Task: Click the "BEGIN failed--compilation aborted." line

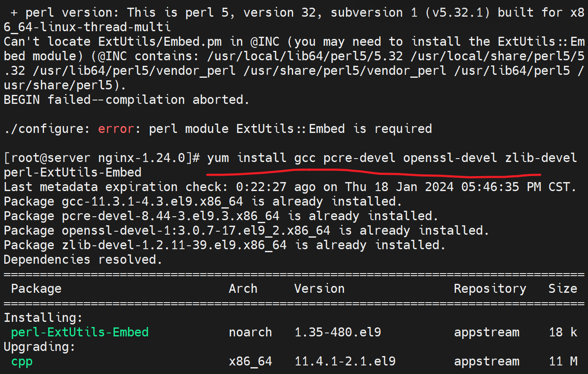Action: click(x=126, y=100)
